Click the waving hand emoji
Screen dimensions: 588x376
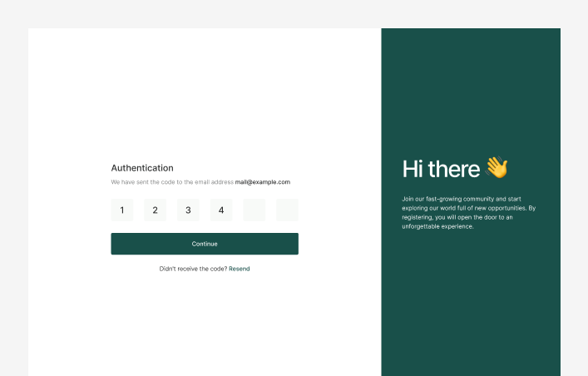[x=497, y=168]
